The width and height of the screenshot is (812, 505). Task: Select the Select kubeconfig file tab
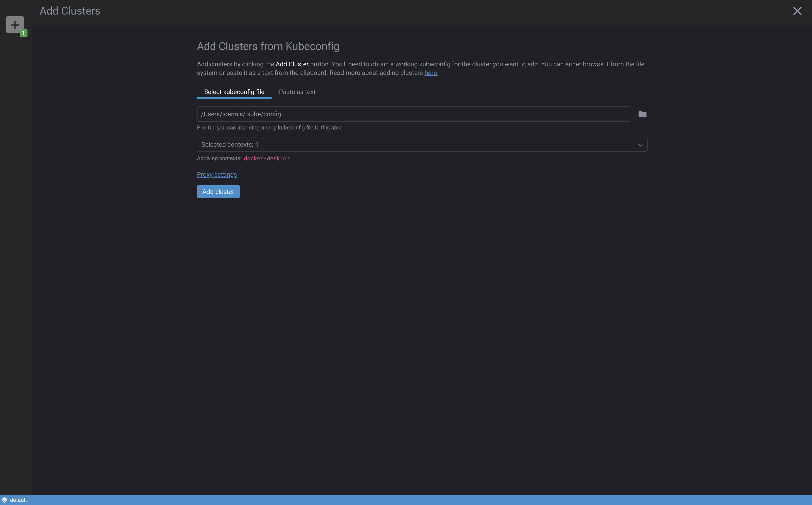[234, 92]
